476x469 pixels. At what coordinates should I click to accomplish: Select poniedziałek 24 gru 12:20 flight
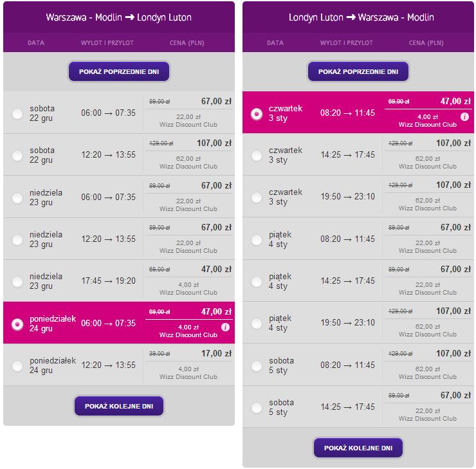[x=17, y=366]
